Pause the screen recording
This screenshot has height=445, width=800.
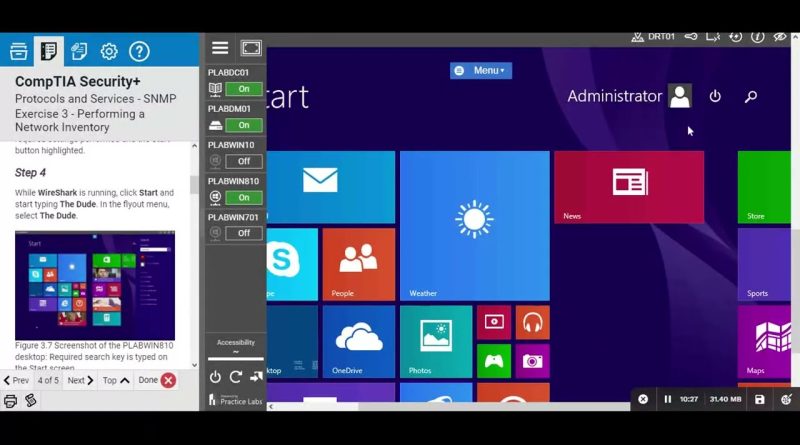click(667, 399)
